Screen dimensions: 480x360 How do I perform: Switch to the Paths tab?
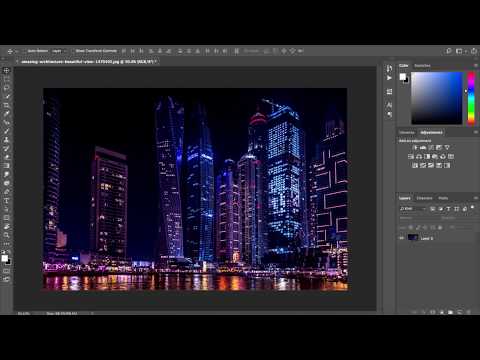pyautogui.click(x=443, y=198)
